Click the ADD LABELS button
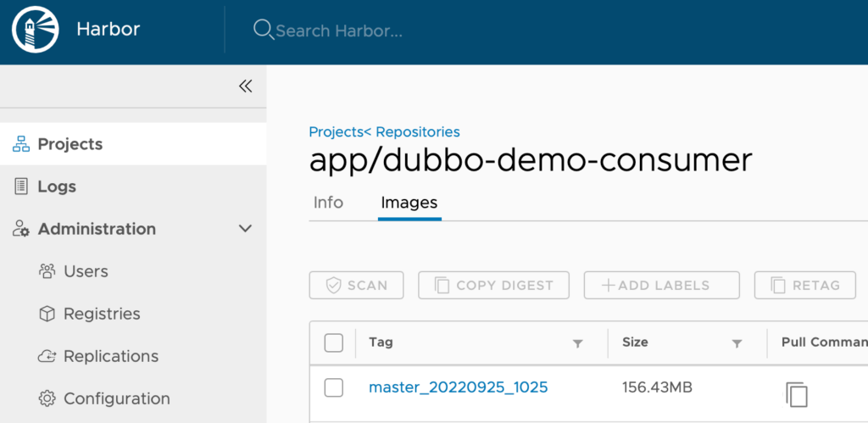The height and width of the screenshot is (423, 868). [x=661, y=285]
